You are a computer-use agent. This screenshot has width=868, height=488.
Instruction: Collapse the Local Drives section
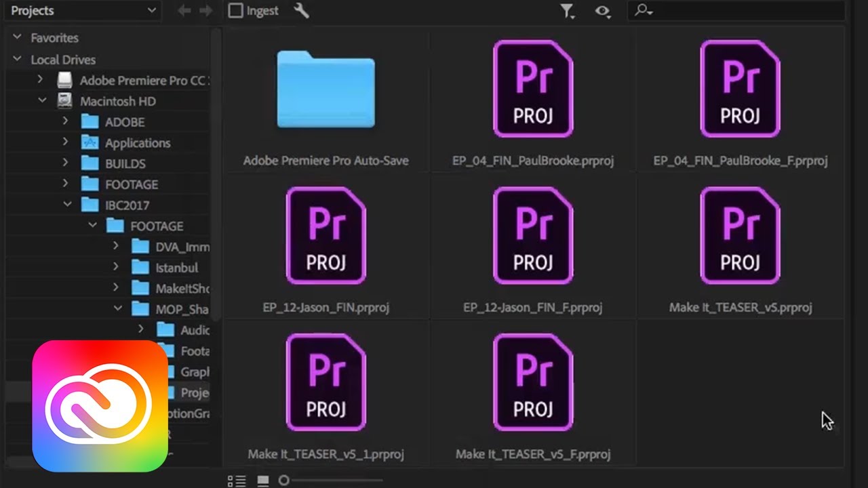point(17,60)
